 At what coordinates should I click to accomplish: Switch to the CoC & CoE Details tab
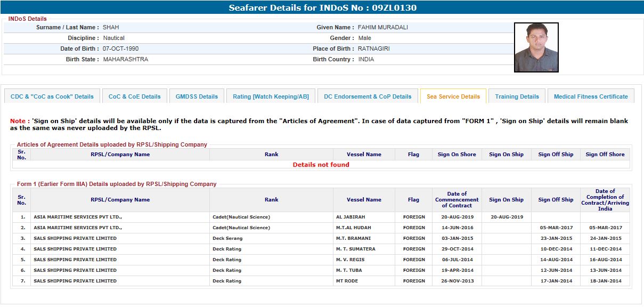coord(134,96)
